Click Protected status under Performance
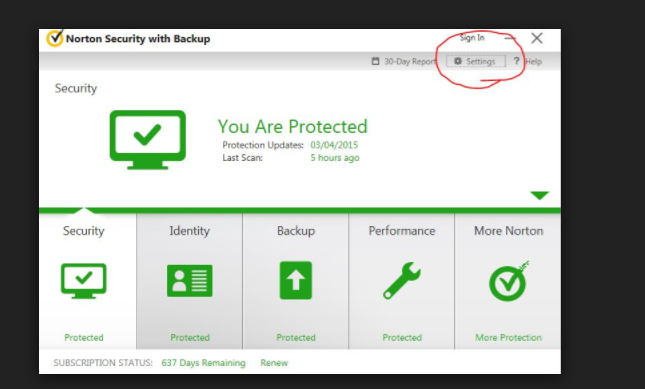645x389 pixels. coord(402,338)
